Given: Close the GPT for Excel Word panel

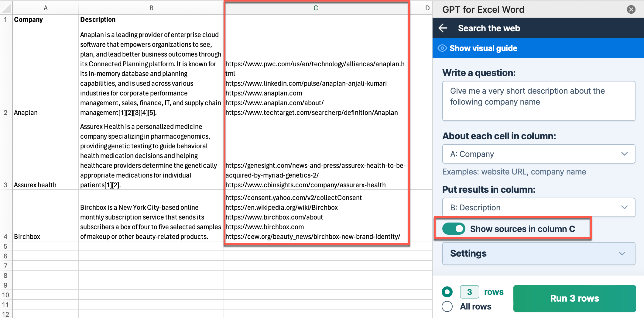Looking at the screenshot, I should coord(631,9).
